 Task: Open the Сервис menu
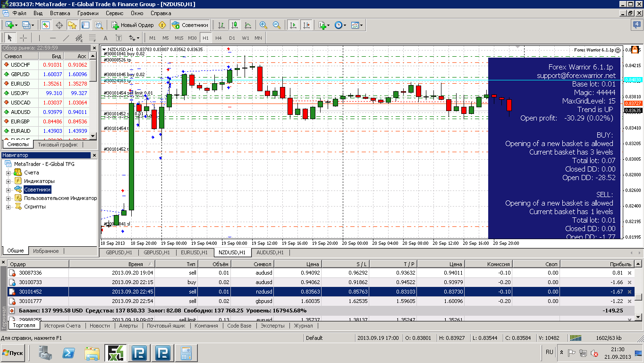(115, 13)
